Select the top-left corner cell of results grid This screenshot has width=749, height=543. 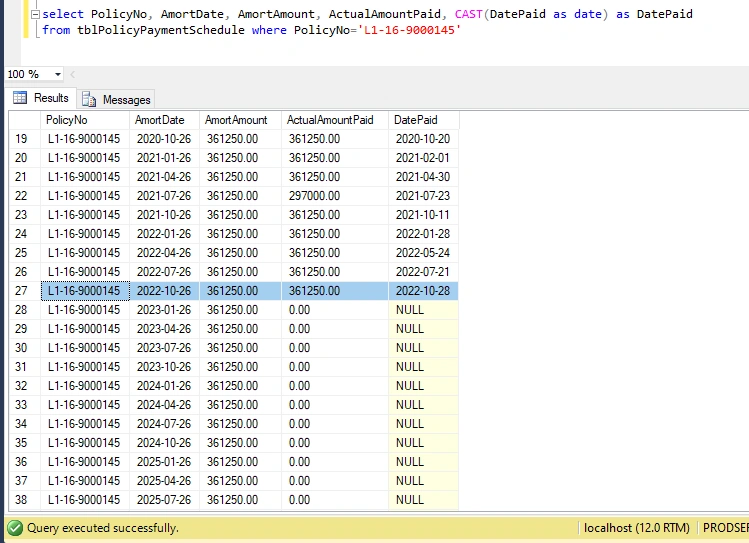(25, 120)
